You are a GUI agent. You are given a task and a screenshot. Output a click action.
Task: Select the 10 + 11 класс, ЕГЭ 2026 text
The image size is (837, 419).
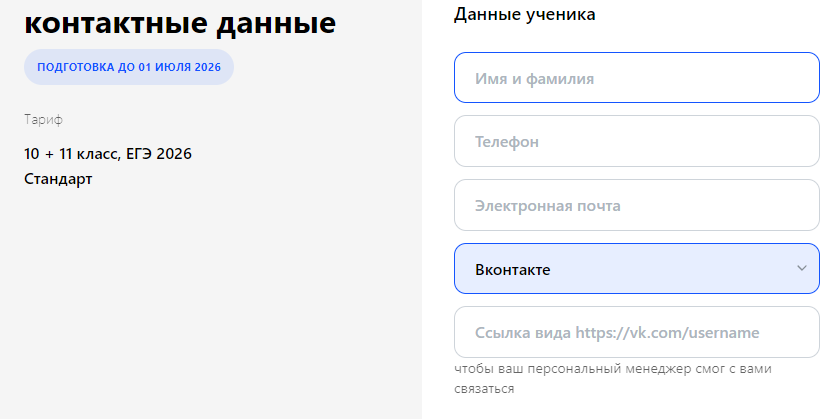coord(108,154)
